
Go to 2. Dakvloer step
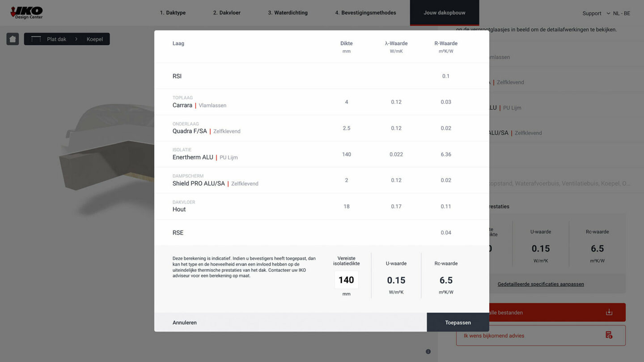pyautogui.click(x=227, y=13)
